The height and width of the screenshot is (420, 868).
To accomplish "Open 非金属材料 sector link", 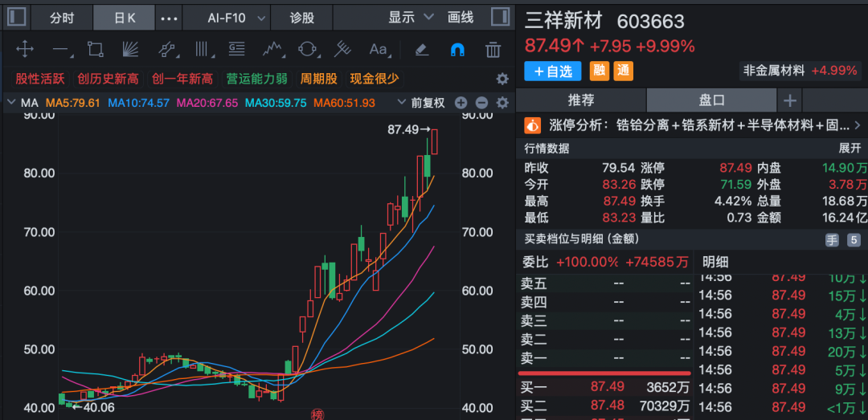I will (x=800, y=71).
